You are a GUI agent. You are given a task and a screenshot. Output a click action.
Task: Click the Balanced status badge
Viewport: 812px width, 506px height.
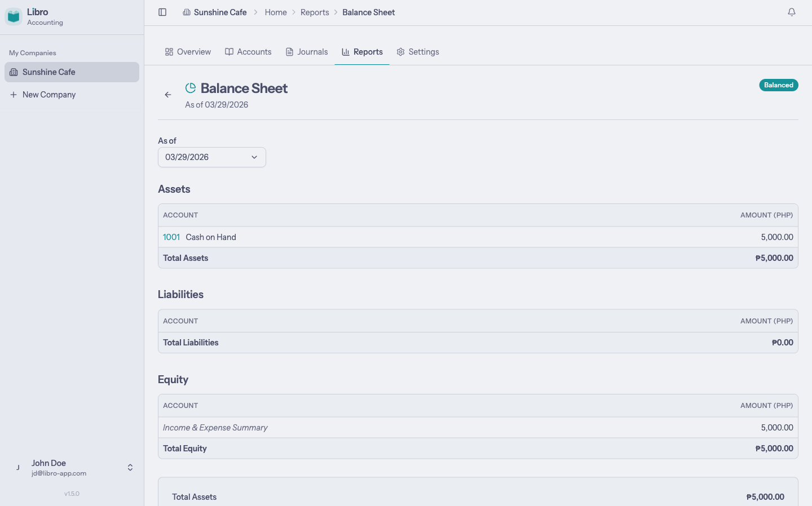click(x=779, y=85)
